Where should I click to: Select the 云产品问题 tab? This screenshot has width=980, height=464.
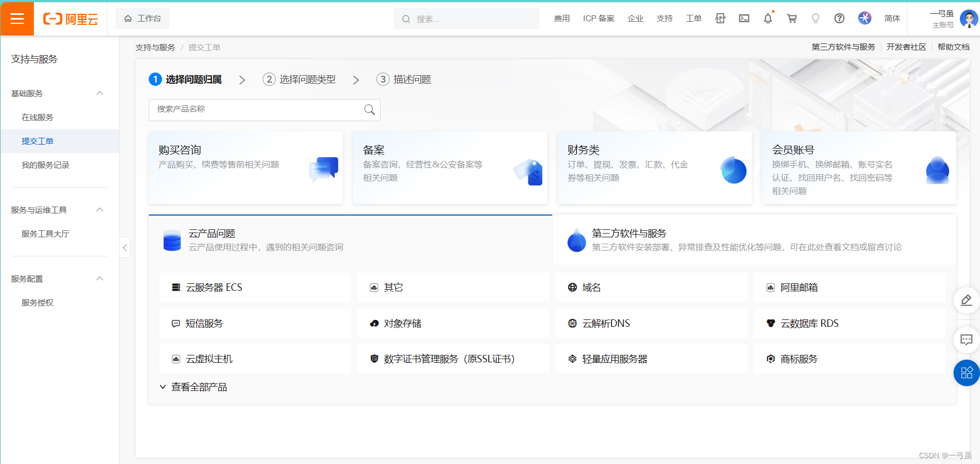point(350,240)
